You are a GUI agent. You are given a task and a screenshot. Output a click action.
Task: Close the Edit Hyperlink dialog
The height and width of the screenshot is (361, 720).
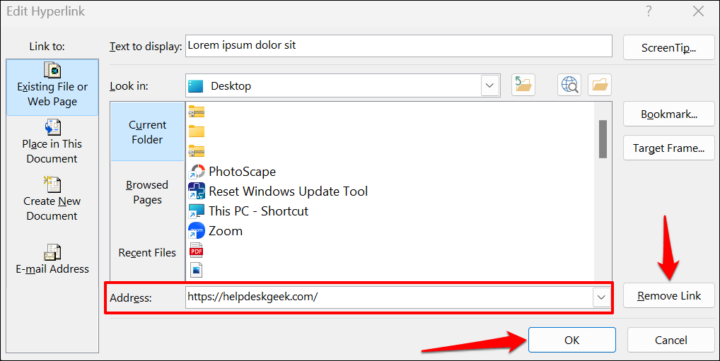698,11
